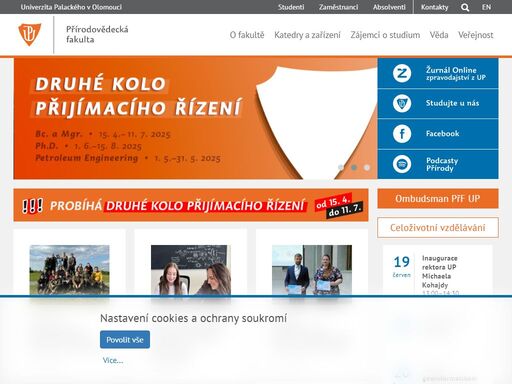Open the Žurnál Online Z icon
This screenshot has width=512, height=384.
pos(402,73)
